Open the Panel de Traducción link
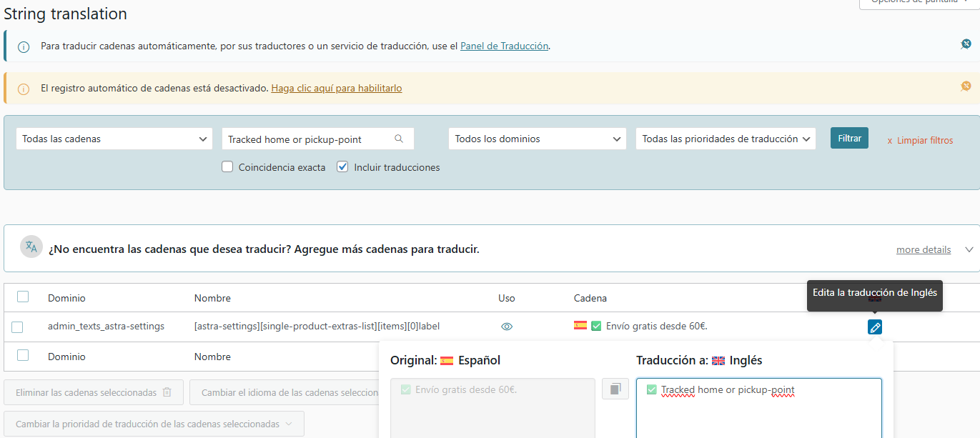This screenshot has width=980, height=438. click(504, 46)
